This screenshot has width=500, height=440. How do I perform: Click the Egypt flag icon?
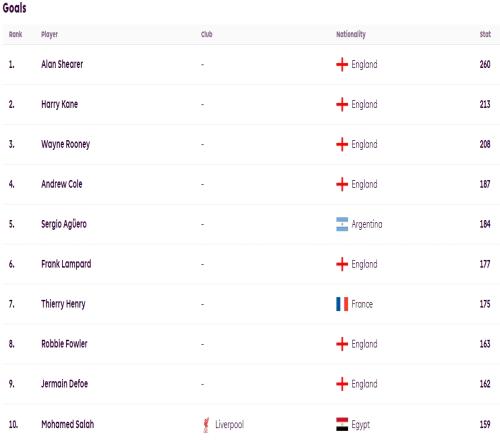pyautogui.click(x=342, y=424)
